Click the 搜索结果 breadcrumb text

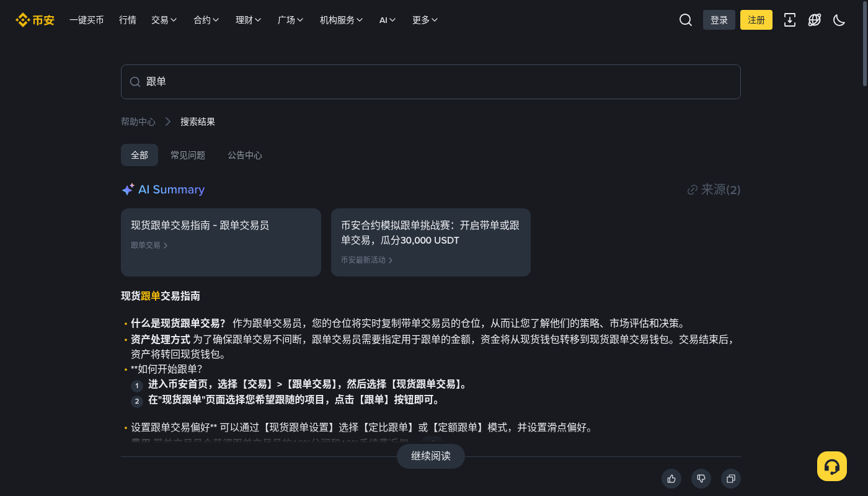(x=198, y=122)
